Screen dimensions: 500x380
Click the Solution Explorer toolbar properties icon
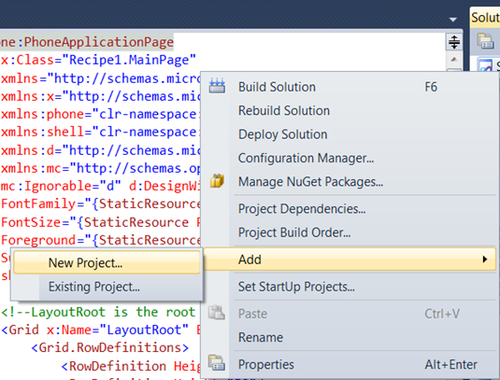point(486,41)
